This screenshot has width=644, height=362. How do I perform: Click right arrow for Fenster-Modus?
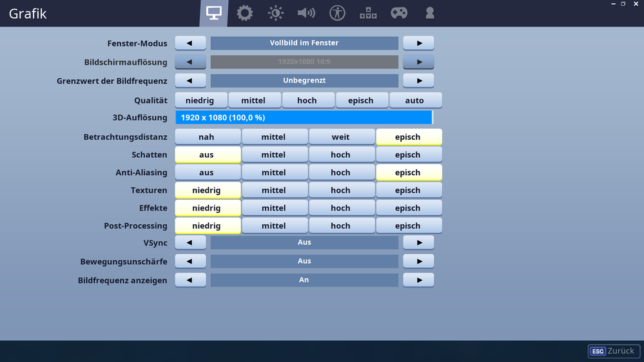(419, 43)
